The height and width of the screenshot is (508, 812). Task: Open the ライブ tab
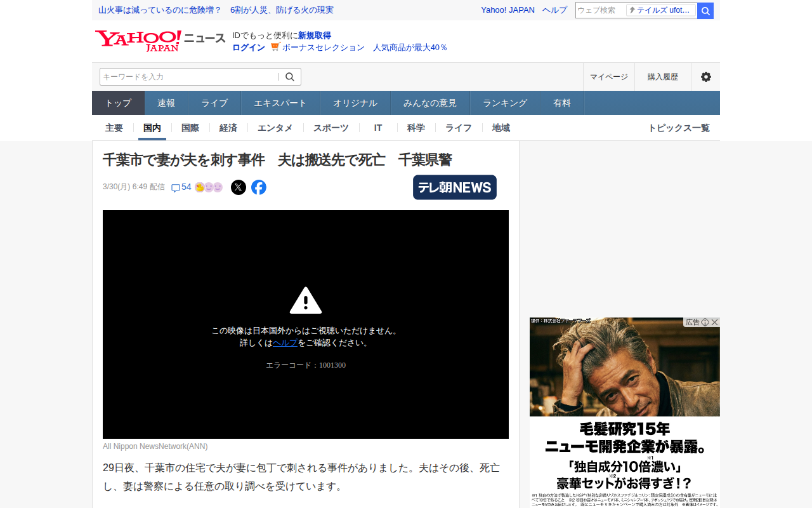(x=214, y=103)
